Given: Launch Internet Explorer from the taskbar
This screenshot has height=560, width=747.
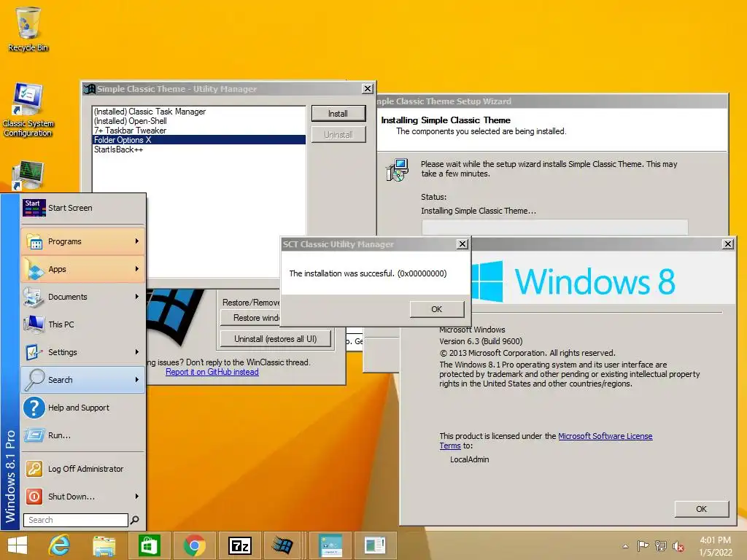Looking at the screenshot, I should [59, 545].
